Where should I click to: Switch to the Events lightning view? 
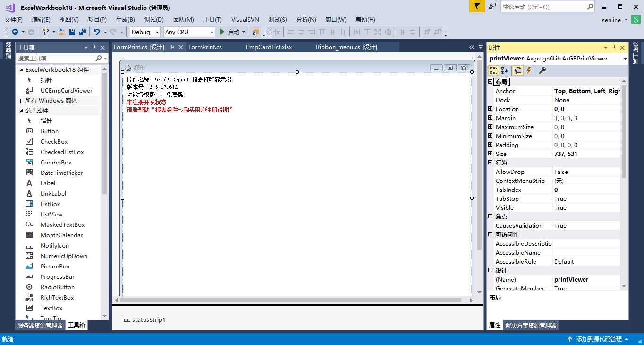[x=529, y=70]
